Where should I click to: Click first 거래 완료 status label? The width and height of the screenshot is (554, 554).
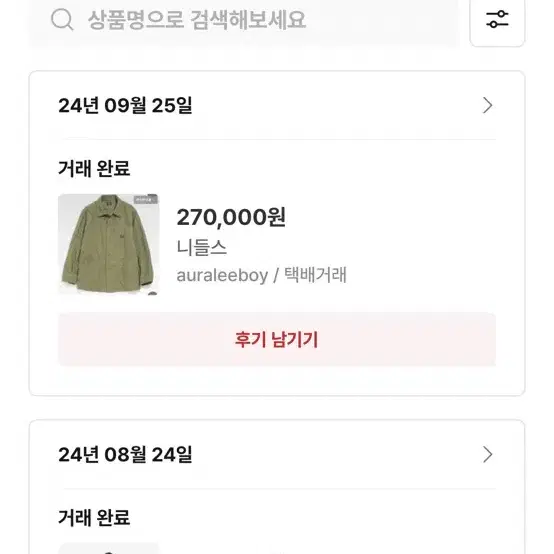click(x=94, y=168)
